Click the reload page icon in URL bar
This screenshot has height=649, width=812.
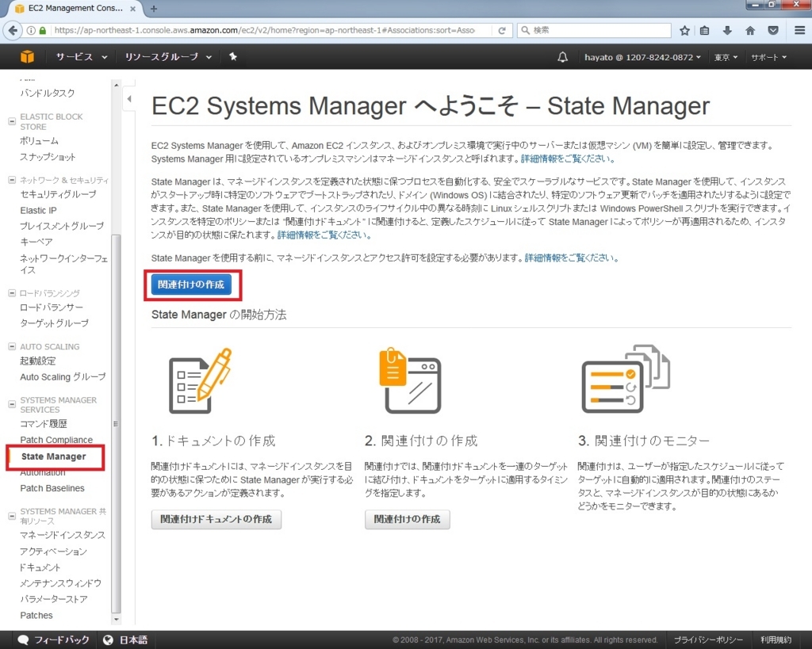[502, 31]
